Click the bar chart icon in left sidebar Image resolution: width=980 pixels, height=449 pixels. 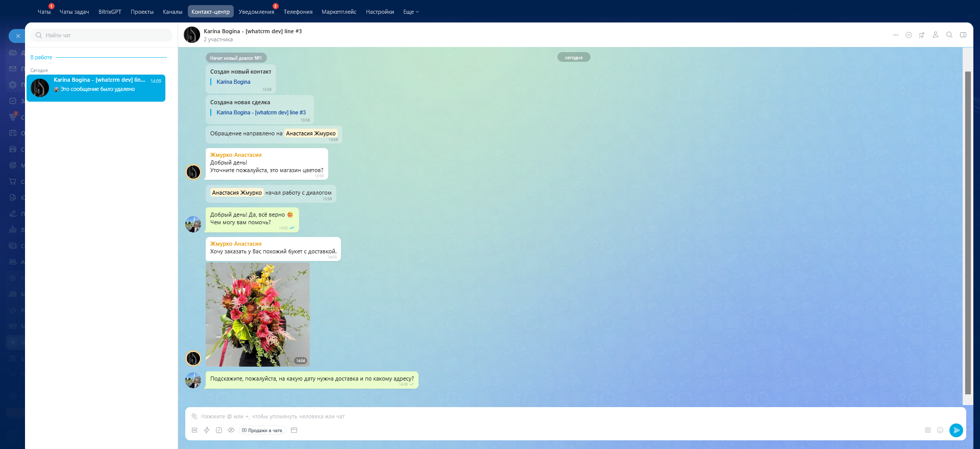coord(13,229)
